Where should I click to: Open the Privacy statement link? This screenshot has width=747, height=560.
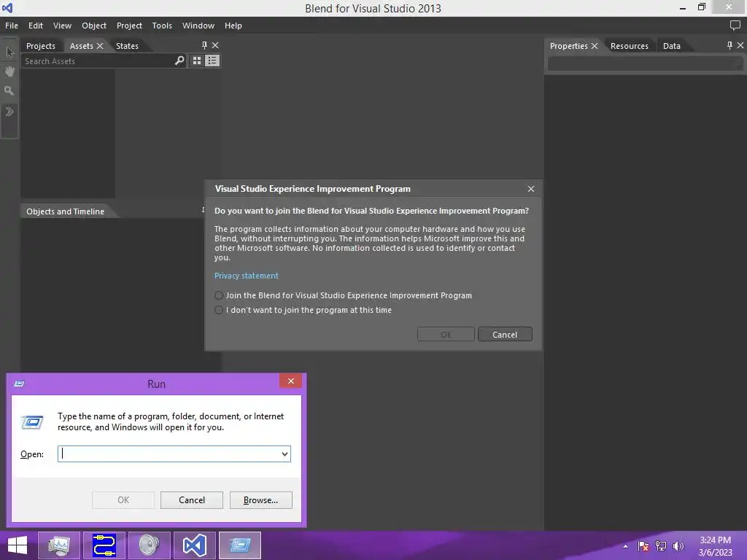pos(247,276)
